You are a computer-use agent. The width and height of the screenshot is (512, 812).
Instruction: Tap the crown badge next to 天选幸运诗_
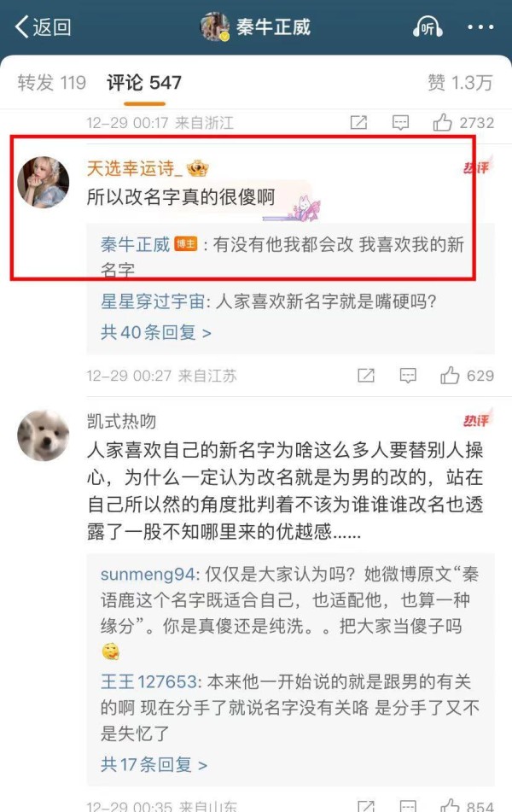197,168
